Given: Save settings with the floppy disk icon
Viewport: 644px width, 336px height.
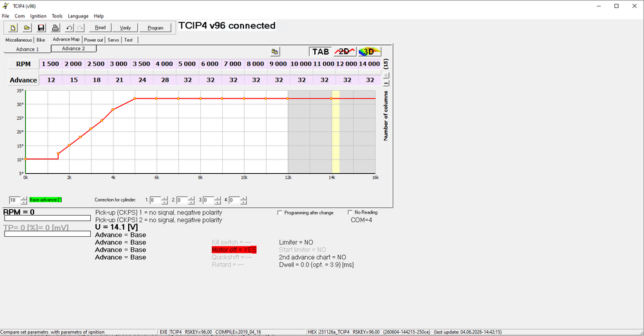Looking at the screenshot, I should (x=41, y=28).
